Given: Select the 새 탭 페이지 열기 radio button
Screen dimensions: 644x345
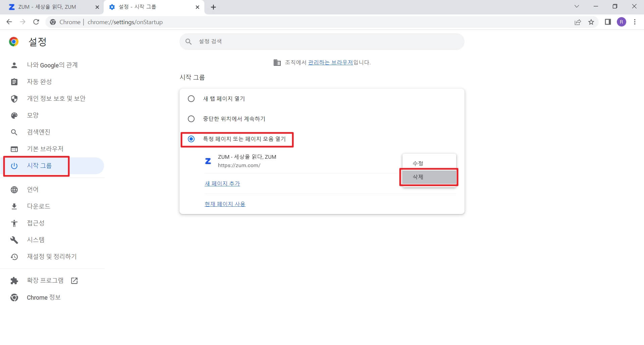Looking at the screenshot, I should (191, 99).
